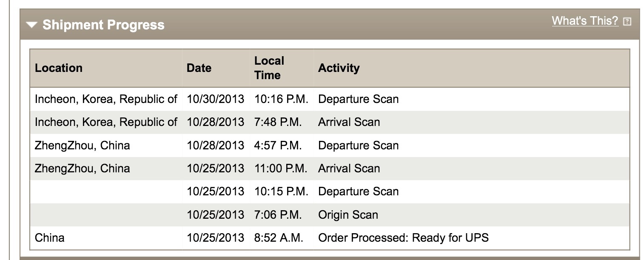This screenshot has height=260, width=644.
Task: Click the Activity column header
Action: 339,68
